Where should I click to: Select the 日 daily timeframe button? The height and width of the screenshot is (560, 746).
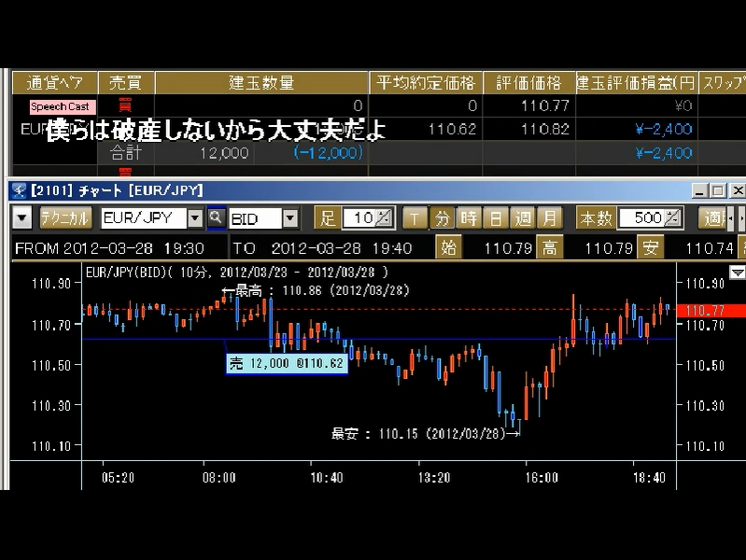coord(496,218)
